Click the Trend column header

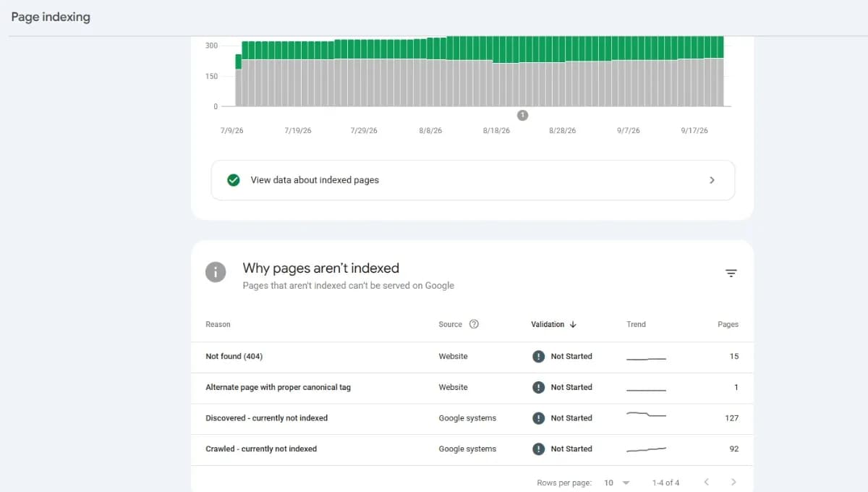(636, 324)
